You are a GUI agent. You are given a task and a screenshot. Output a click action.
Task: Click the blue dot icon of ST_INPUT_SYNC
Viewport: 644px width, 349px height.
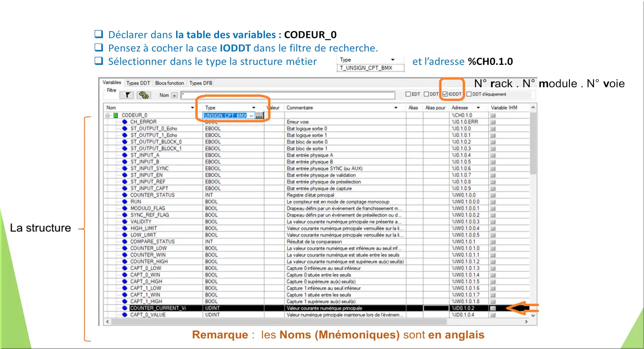[124, 168]
